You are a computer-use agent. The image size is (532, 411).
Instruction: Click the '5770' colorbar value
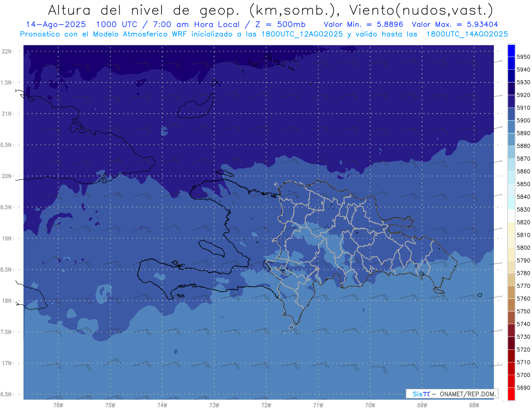pos(524,286)
